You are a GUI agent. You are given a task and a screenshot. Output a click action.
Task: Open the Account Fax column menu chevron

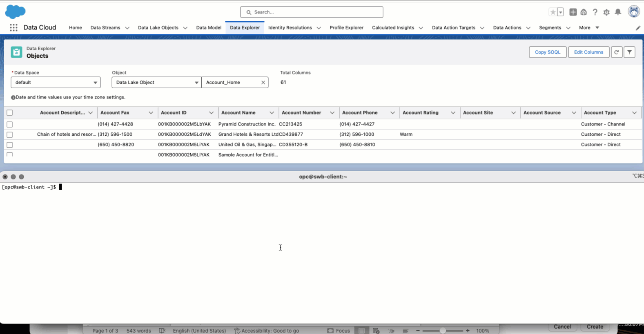[151, 113]
